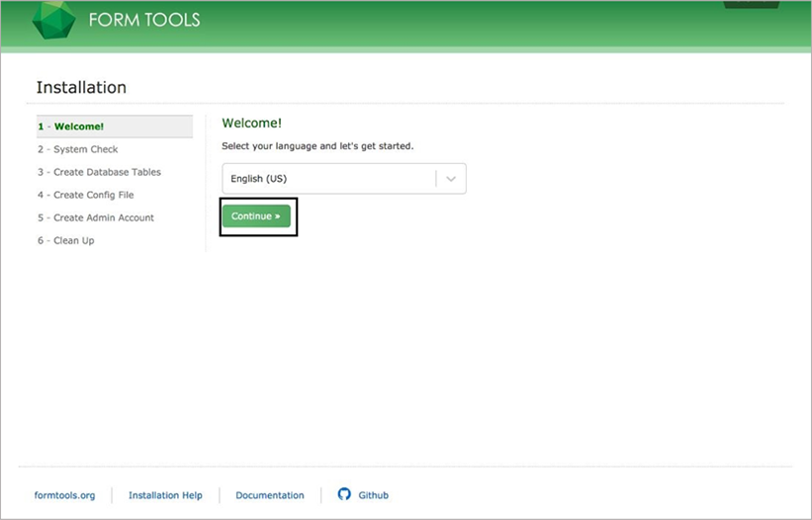Click the language dropdown chevron arrow
Screen dimensions: 812x520
[x=451, y=179]
